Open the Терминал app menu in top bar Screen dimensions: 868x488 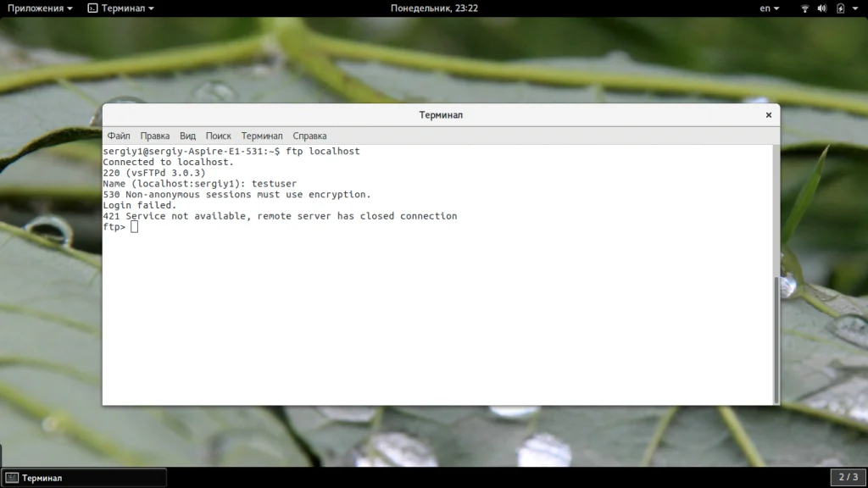click(121, 8)
